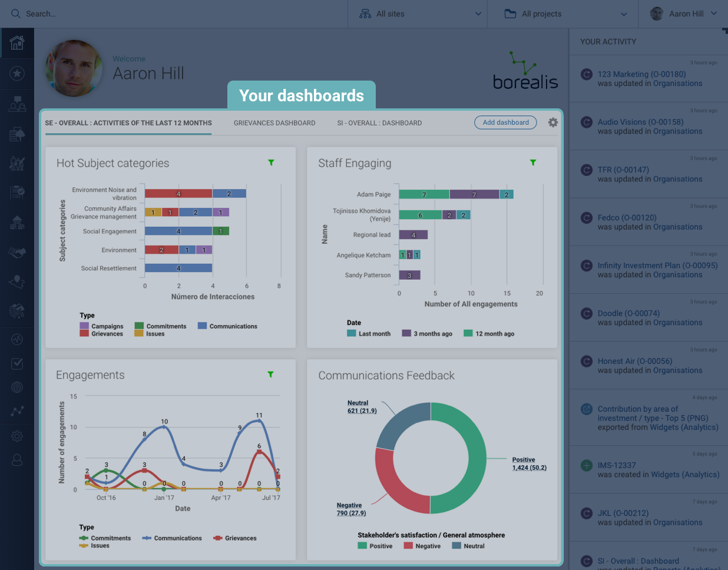Viewport: 728px width, 570px height.
Task: Click the Home icon in the sidebar
Action: tap(17, 43)
